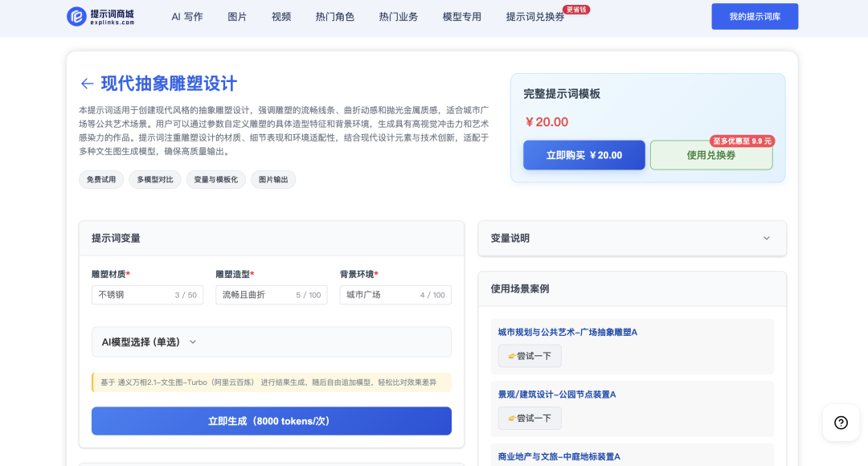
Task: Open the AI模型选择 (单选) dropdown
Action: [272, 342]
